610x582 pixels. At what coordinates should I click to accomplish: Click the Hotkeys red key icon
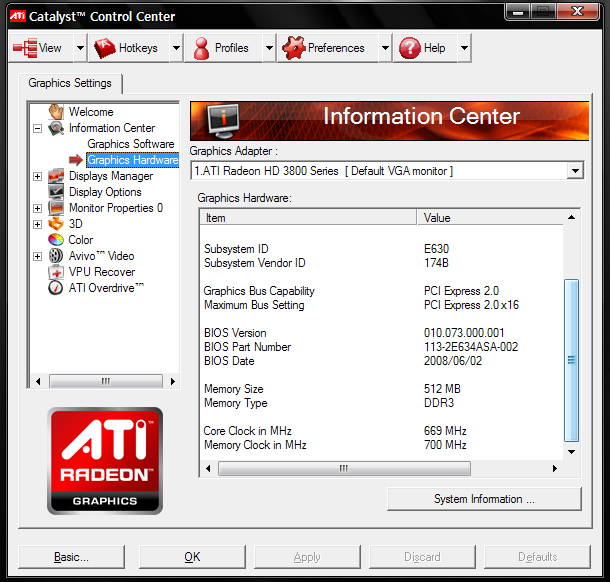click(x=104, y=48)
